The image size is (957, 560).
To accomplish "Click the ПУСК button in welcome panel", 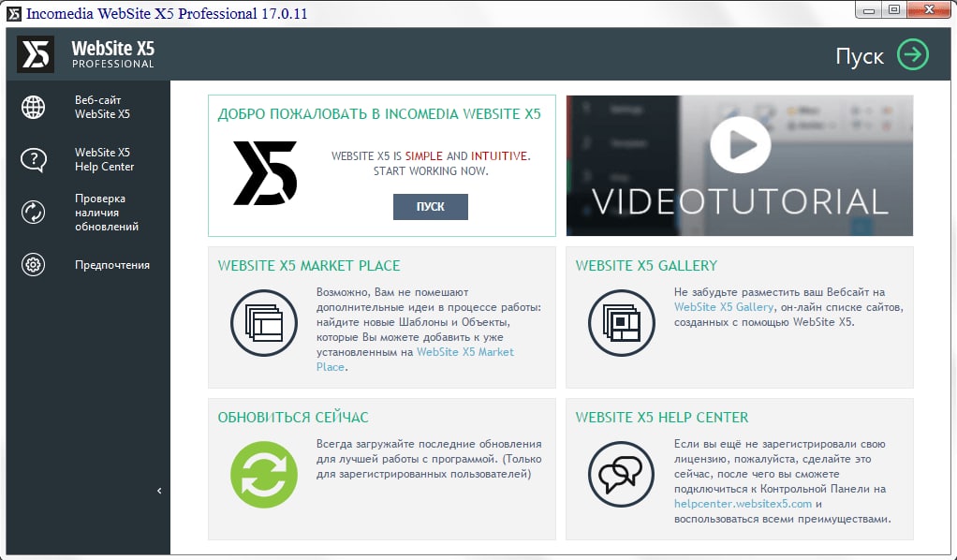I will pos(431,206).
